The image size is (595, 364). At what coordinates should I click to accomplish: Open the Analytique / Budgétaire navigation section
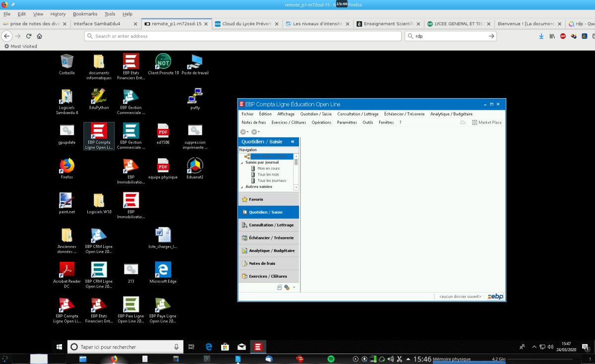(269, 250)
